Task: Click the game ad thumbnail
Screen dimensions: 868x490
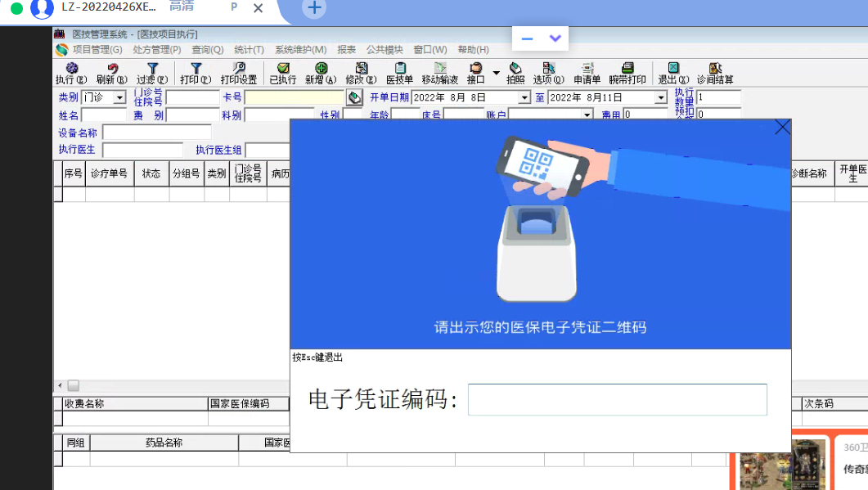Action: 782,464
